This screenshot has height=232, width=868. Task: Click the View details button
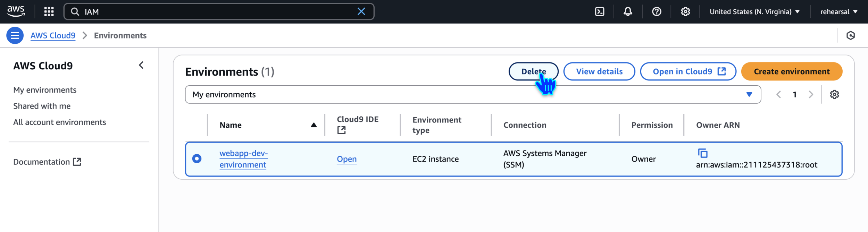599,71
